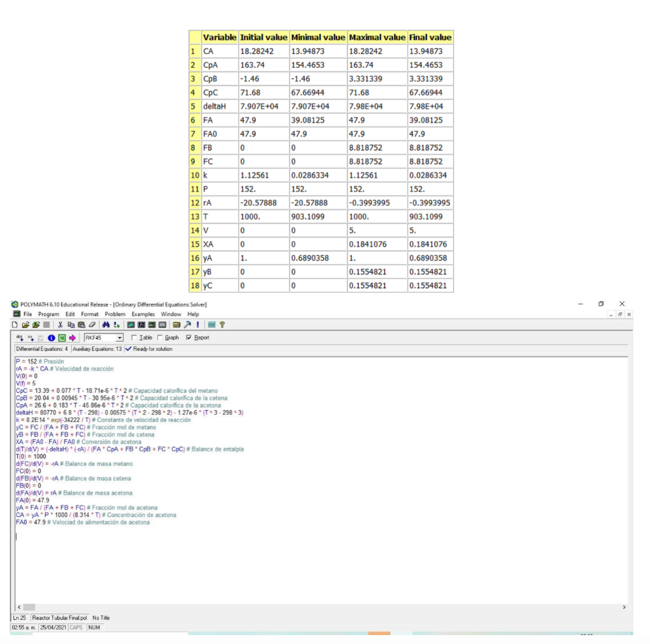
Task: Click the POLYMATH app icon in the title bar
Action: (15, 304)
